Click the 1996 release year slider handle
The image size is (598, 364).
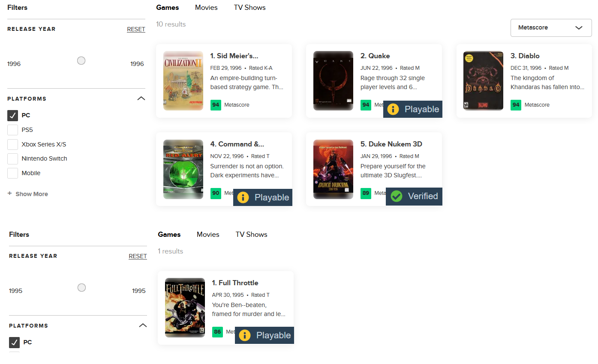tap(81, 61)
